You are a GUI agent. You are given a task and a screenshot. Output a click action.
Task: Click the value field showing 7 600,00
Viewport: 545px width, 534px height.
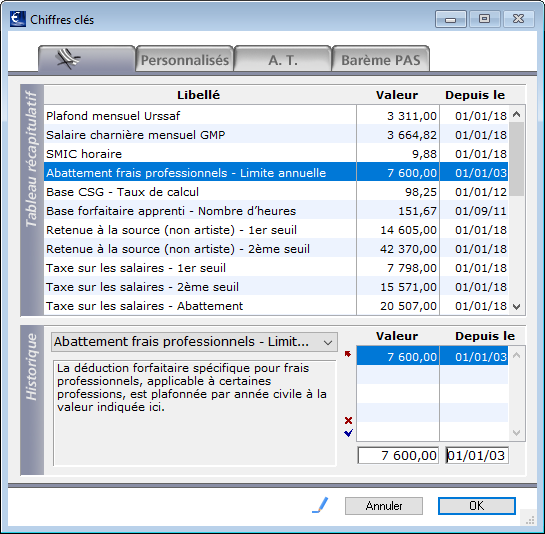pos(398,455)
